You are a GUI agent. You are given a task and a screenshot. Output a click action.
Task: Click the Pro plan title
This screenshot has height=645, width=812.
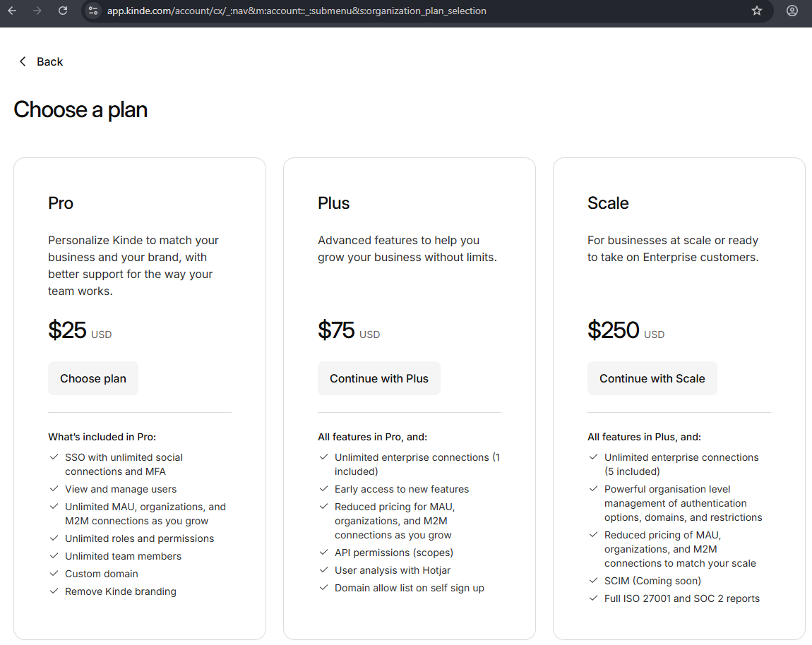(61, 203)
